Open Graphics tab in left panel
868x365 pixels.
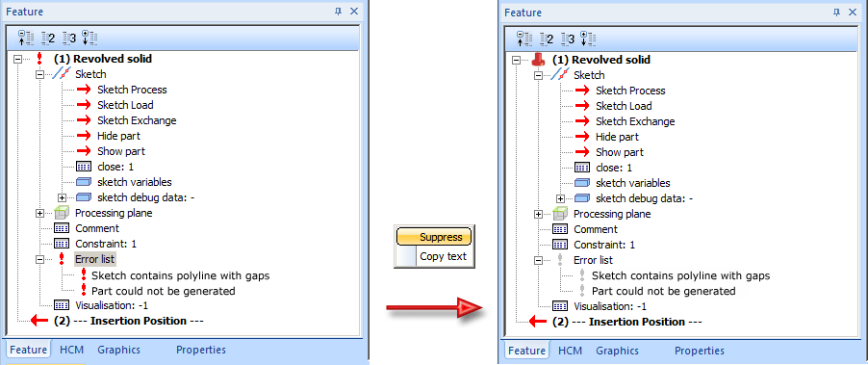119,350
